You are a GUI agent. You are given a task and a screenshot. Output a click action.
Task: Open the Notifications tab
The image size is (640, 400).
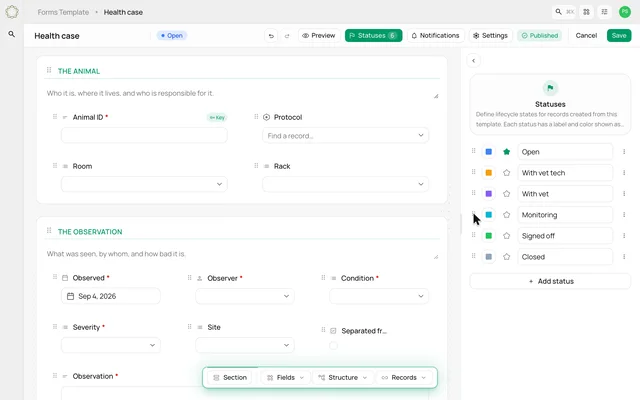[435, 36]
